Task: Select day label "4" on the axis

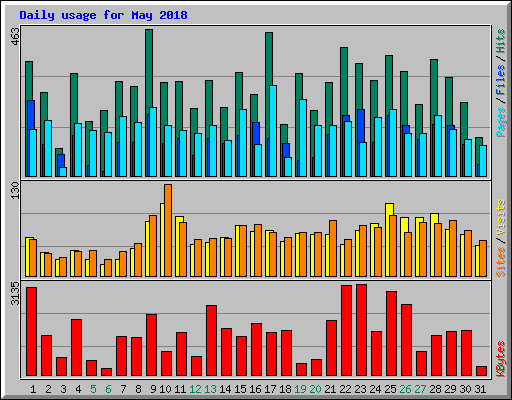Action: point(78,389)
